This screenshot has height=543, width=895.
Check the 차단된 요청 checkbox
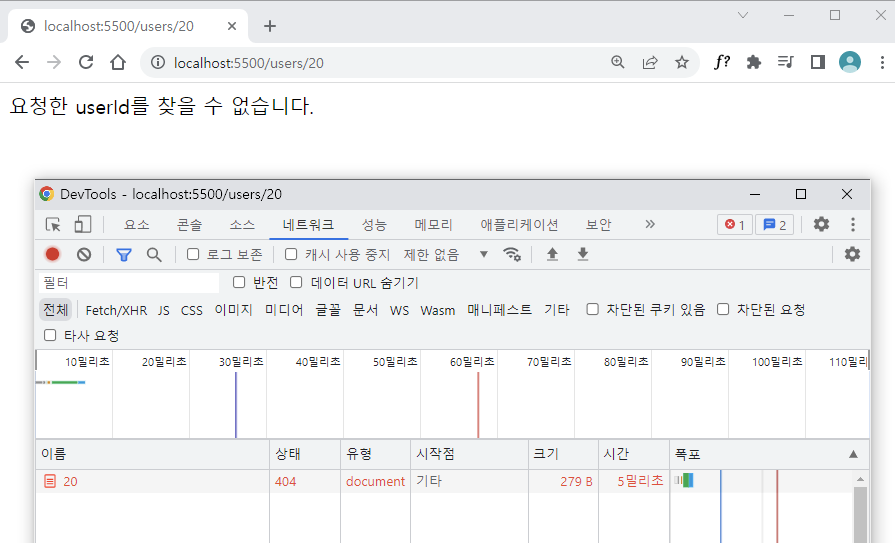click(723, 309)
